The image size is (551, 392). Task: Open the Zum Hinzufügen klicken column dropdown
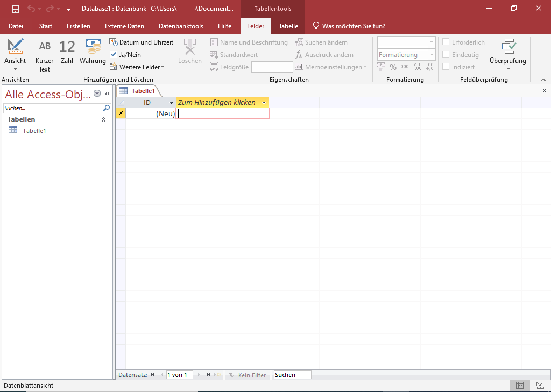tap(264, 103)
